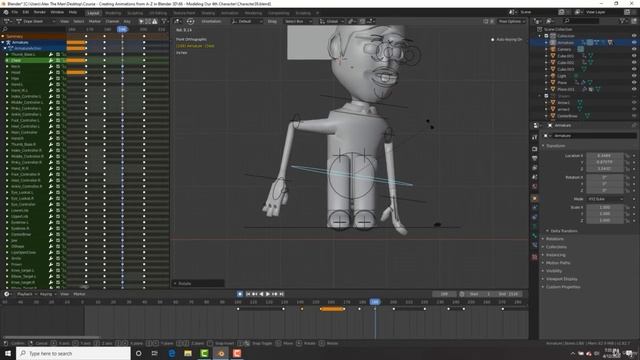Click the timeline Start frame field
The height and width of the screenshot is (360, 640).
pyautogui.click(x=480, y=294)
